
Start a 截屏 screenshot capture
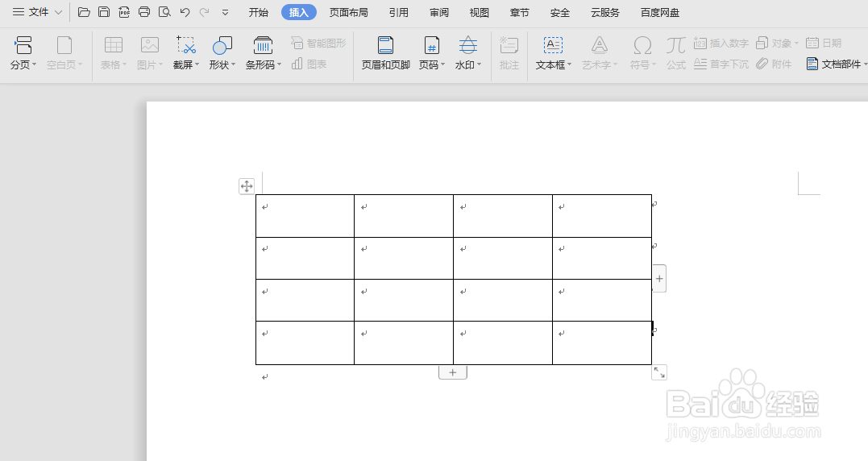[x=186, y=53]
